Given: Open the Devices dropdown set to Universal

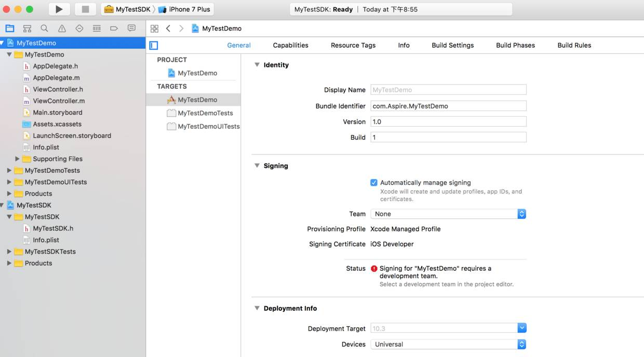Looking at the screenshot, I should tap(448, 344).
